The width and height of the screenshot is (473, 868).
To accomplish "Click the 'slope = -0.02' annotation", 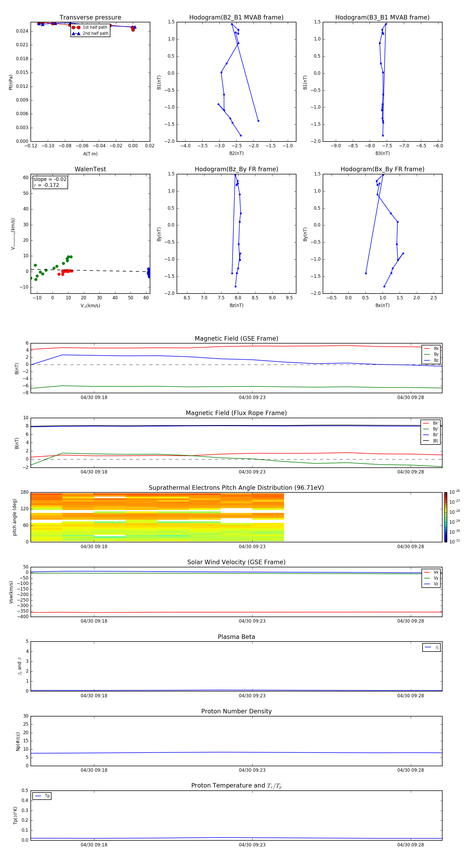I will pos(50,179).
